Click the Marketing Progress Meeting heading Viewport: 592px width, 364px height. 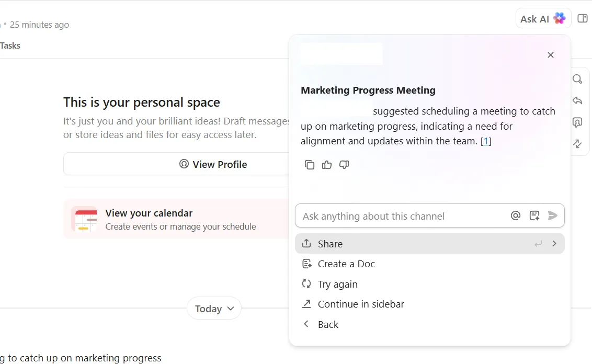pos(368,90)
